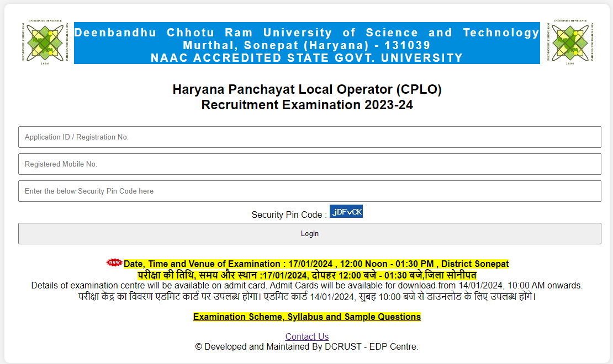The height and width of the screenshot is (364, 613).
Task: Click the highlighted English exam date and venue notice
Action: tap(316, 264)
